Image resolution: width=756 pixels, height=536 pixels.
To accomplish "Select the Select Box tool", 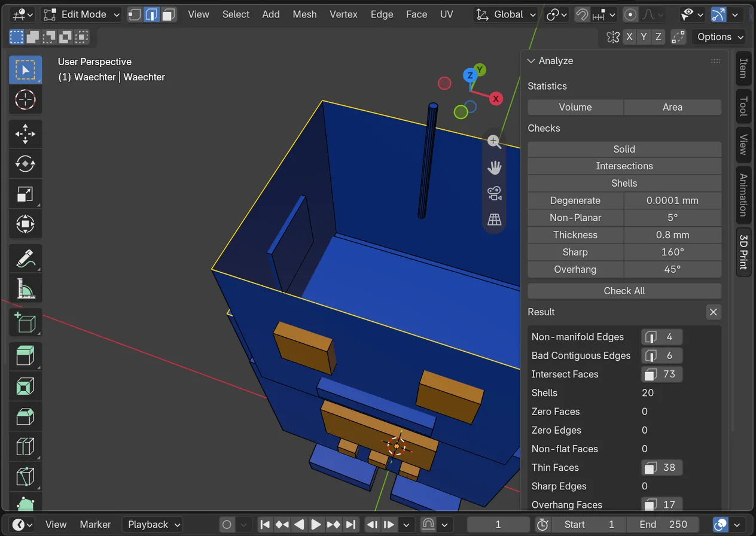I will coord(25,70).
